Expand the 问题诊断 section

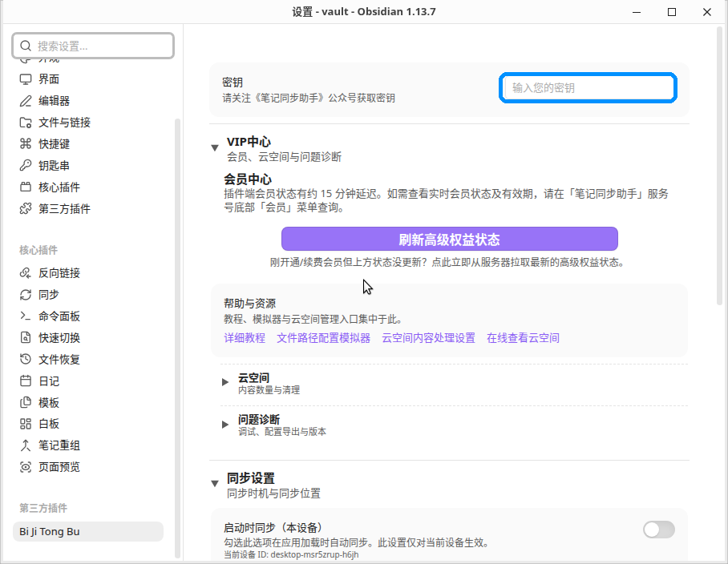(x=225, y=425)
